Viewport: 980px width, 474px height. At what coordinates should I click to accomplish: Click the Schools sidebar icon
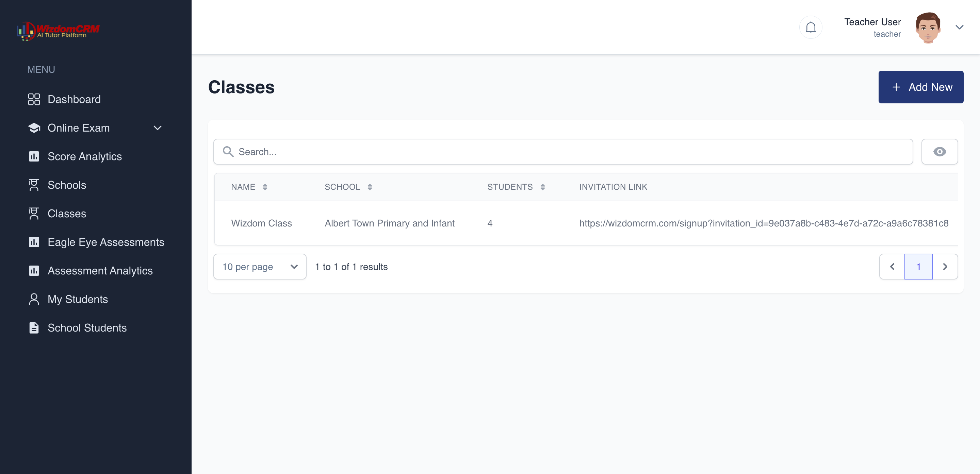pyautogui.click(x=34, y=185)
